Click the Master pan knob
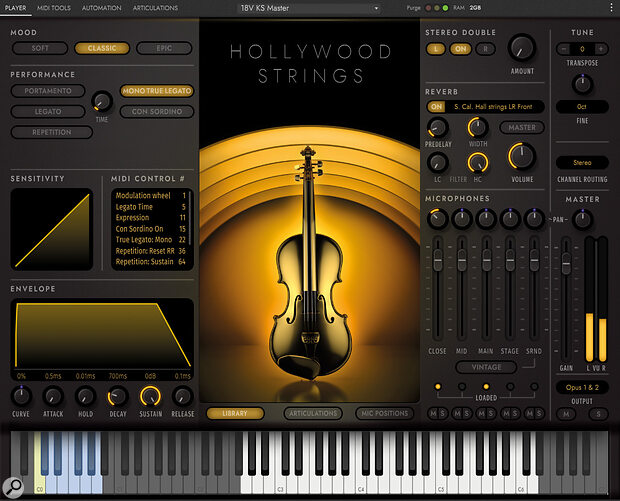Screen dimensions: 620x501 [582, 219]
